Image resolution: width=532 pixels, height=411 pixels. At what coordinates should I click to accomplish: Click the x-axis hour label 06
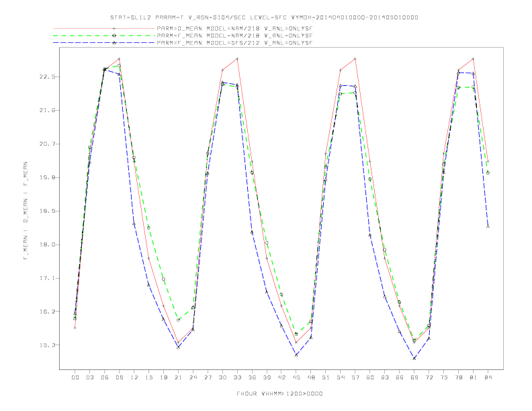(105, 377)
